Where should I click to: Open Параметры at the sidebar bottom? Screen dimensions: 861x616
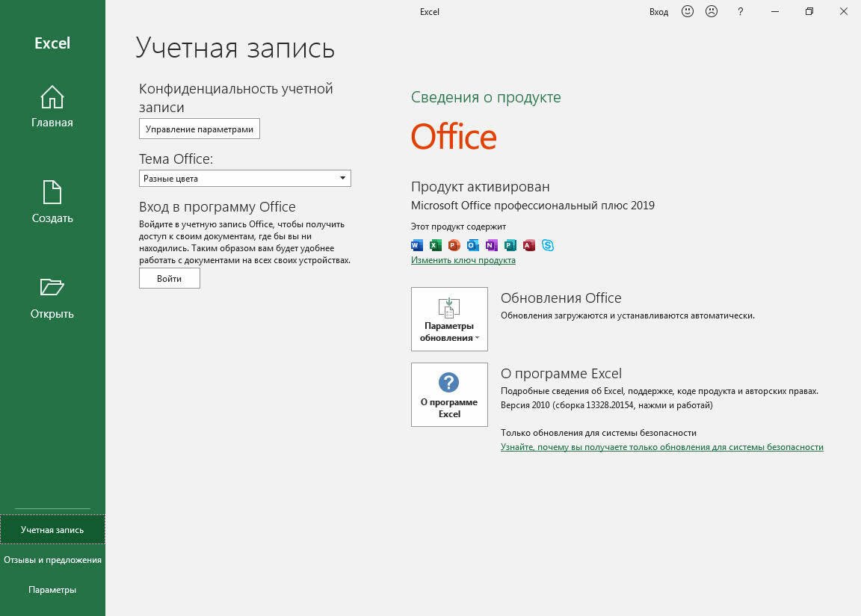(x=52, y=590)
